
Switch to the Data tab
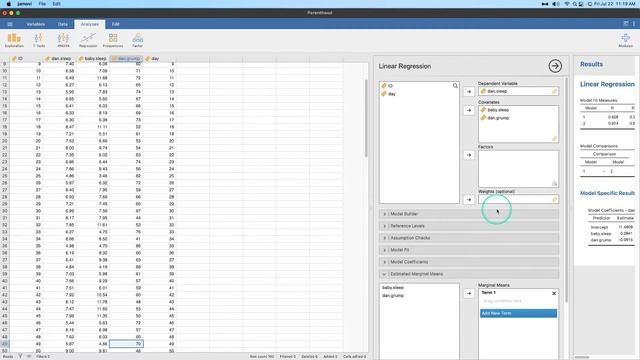(x=62, y=24)
